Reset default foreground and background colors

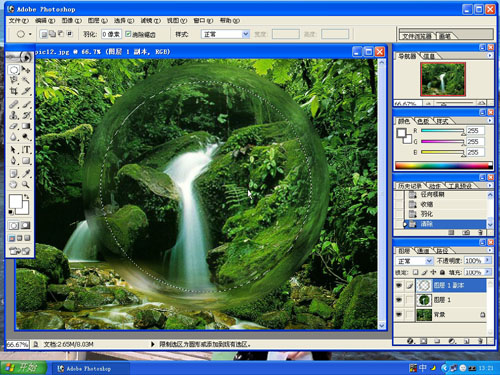coord(11,212)
